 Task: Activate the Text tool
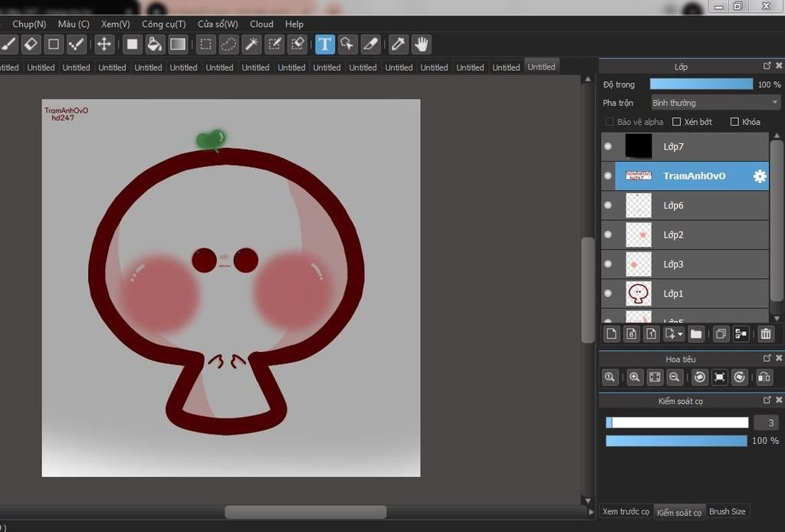324,44
